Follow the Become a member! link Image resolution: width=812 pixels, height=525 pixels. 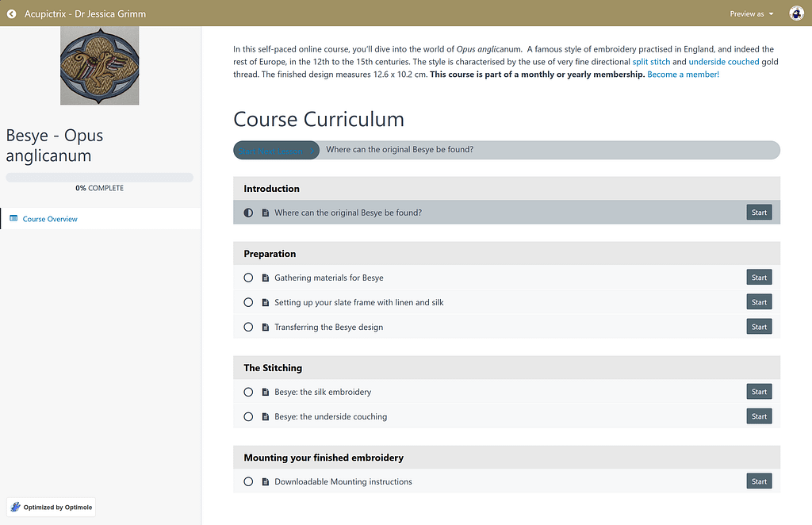click(x=683, y=74)
